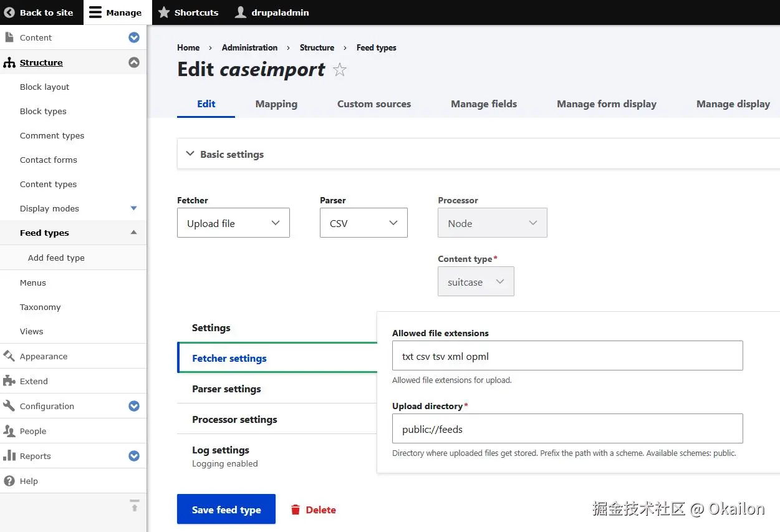Image resolution: width=780 pixels, height=532 pixels.
Task: Open Taxonomy in sidebar
Action: coord(41,307)
